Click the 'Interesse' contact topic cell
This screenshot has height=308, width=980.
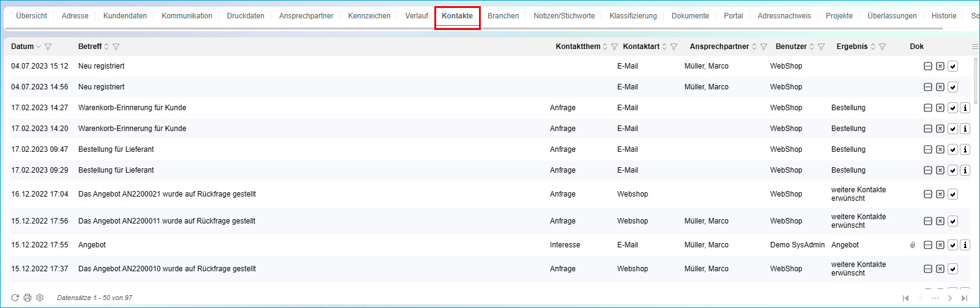click(x=565, y=245)
